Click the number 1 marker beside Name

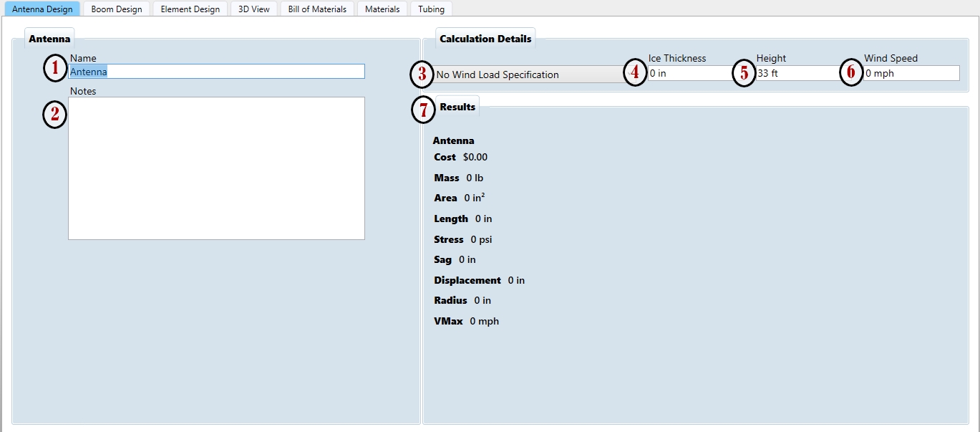point(54,68)
